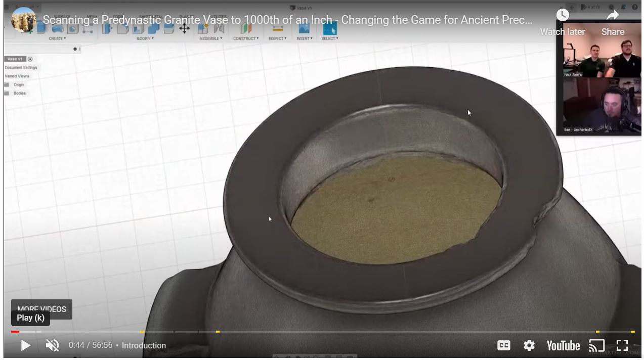Open the Introduction chapter label
The width and height of the screenshot is (644, 360).
point(144,345)
